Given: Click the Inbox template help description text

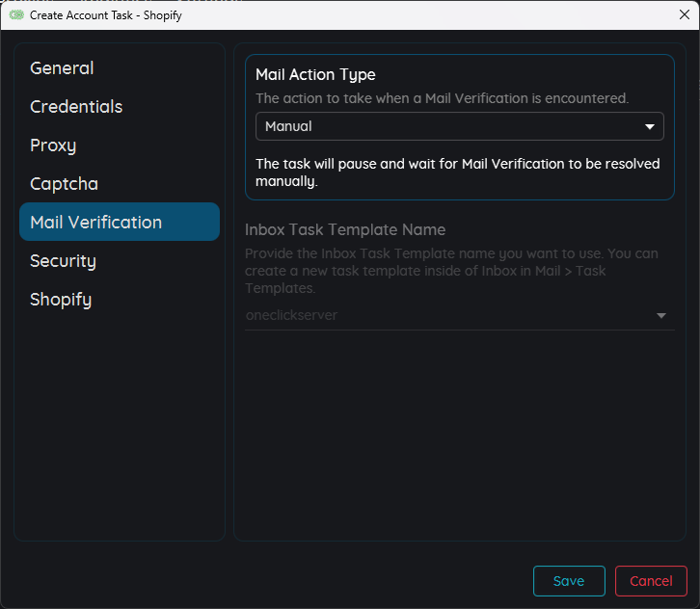Looking at the screenshot, I should pos(451,271).
